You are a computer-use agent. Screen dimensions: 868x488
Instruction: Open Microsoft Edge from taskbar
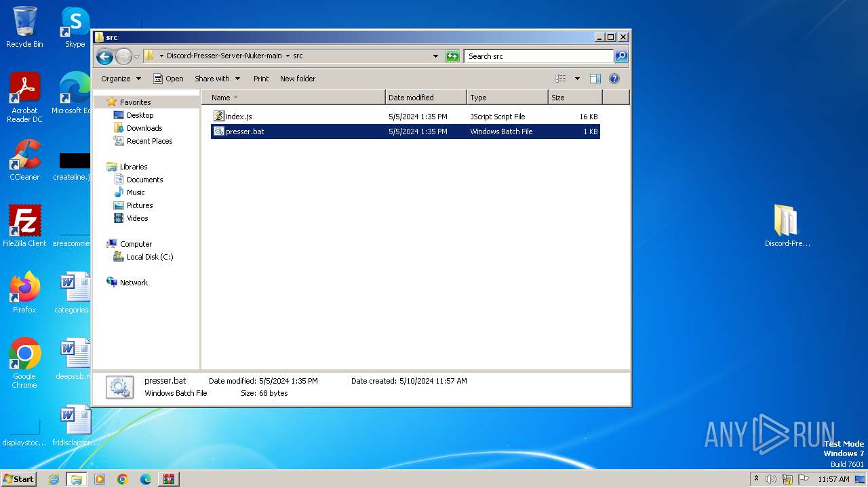click(x=146, y=479)
